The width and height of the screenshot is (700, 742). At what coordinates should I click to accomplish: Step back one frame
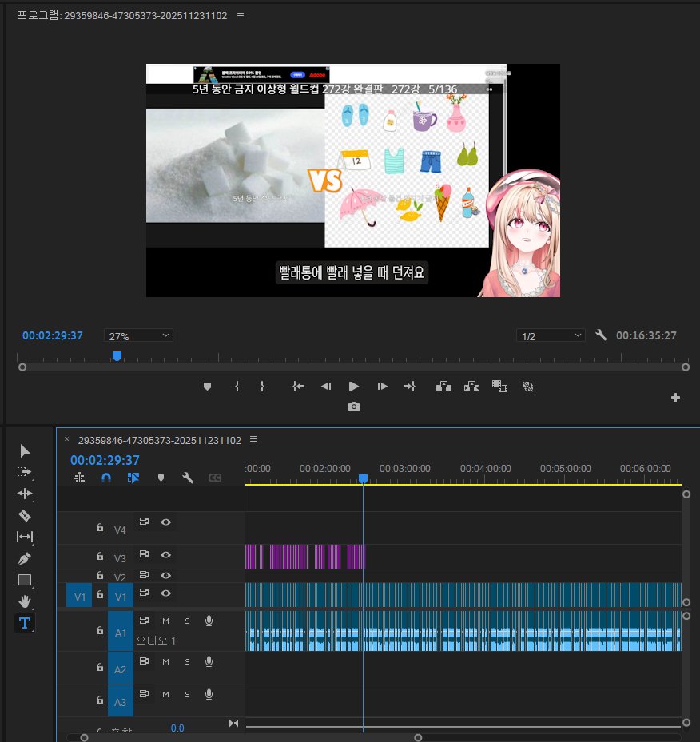[x=326, y=387]
